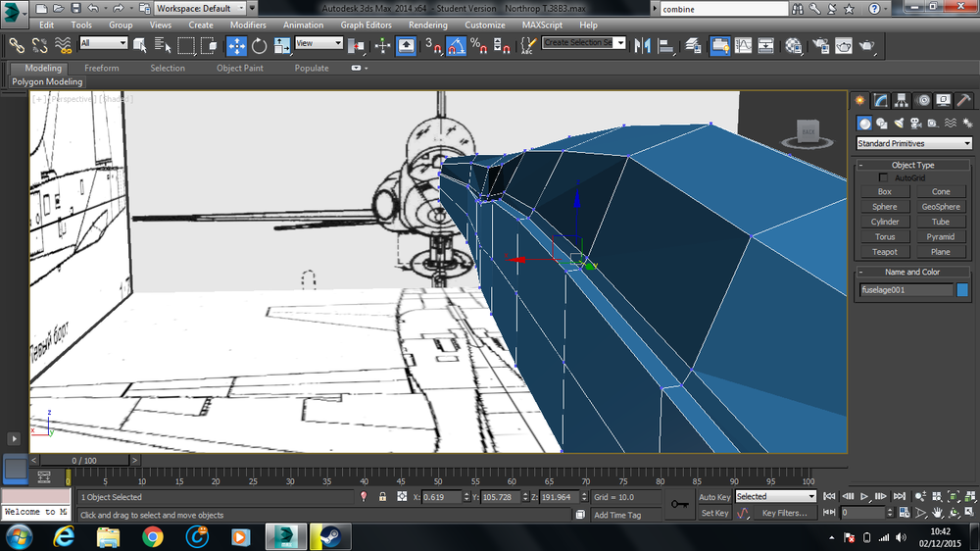Switch to the Freeform ribbon tab

[102, 69]
